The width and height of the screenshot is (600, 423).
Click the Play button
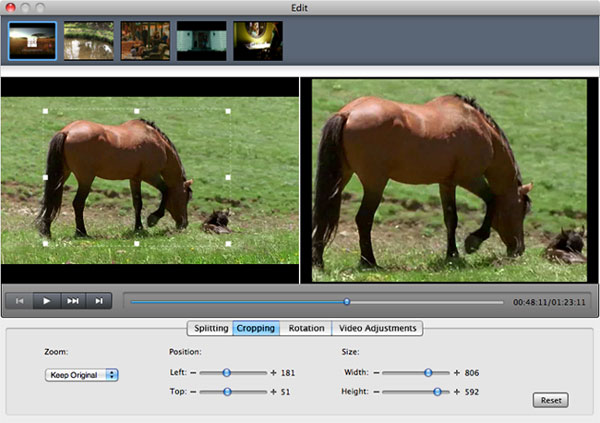(46, 300)
